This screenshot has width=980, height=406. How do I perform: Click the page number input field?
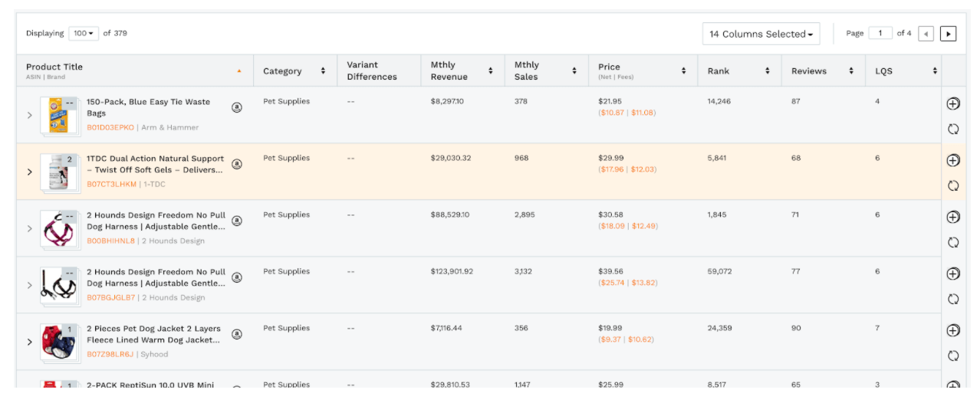pos(880,33)
